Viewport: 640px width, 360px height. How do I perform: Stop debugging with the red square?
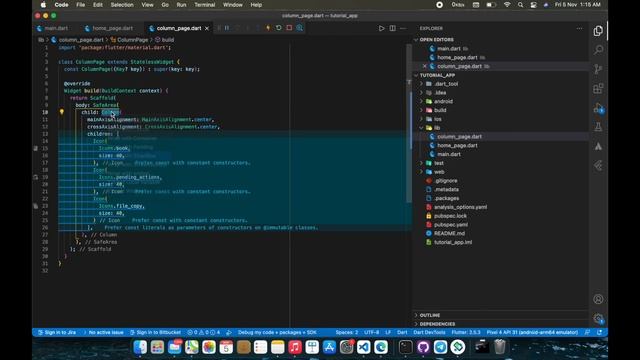[x=289, y=28]
